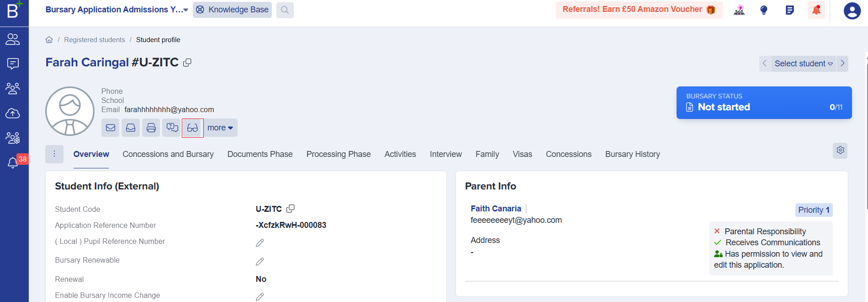Click the application reference -XcfzkRwH-000083
Viewport: 868px width, 302px height.
pos(291,225)
